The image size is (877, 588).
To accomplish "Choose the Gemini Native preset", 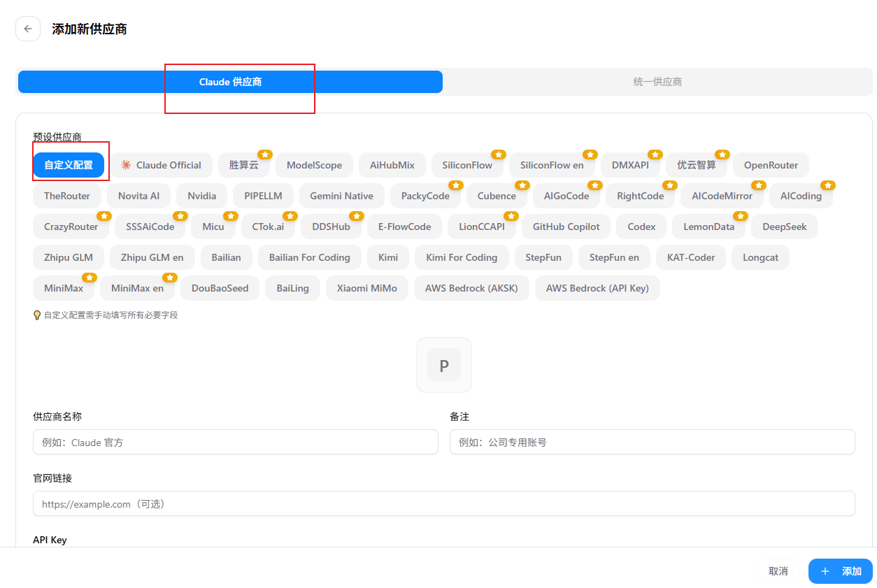I will point(341,196).
